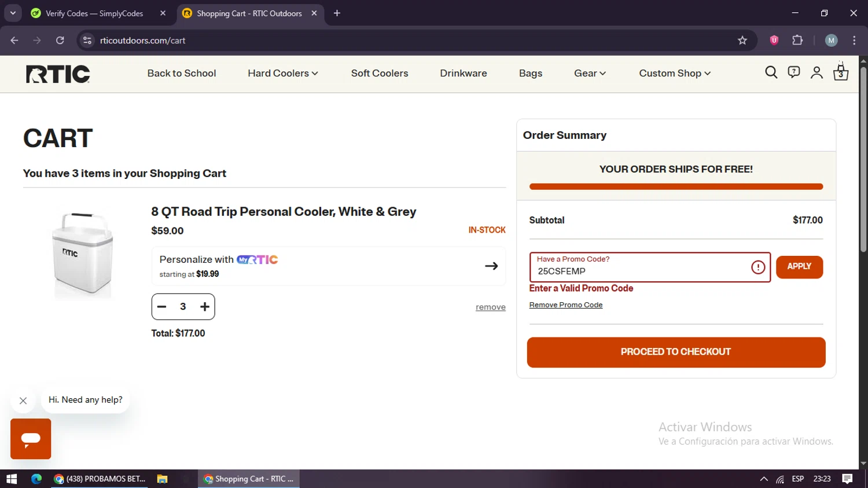
Task: Switch to the Verify Codes SimplyCodes tab
Action: point(94,13)
